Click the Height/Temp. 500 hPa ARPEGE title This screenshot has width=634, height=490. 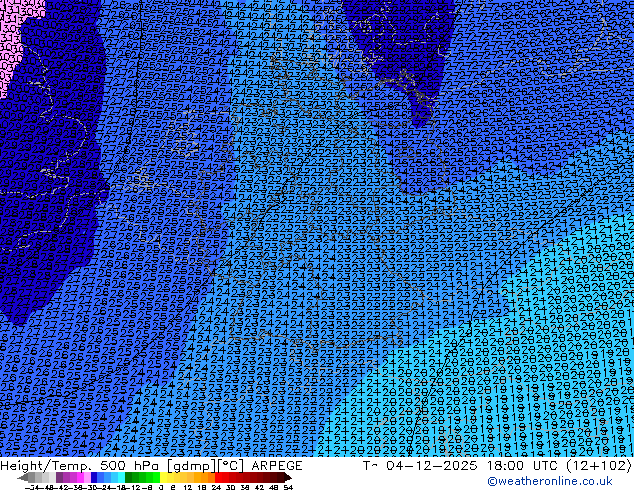tap(151, 466)
